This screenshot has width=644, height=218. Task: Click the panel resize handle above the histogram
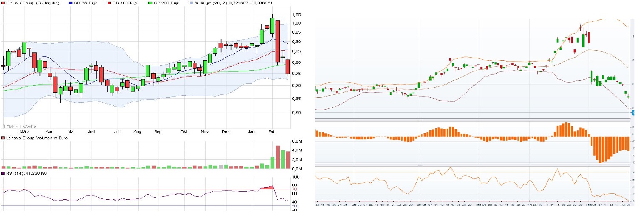click(420, 120)
